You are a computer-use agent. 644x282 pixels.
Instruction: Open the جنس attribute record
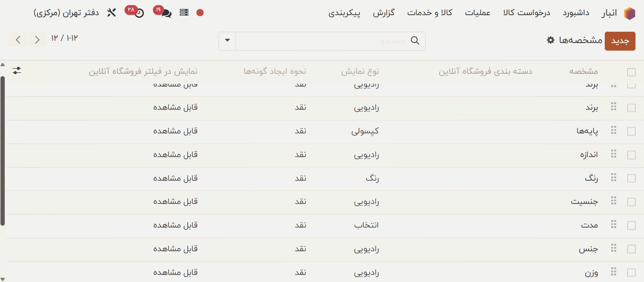coord(589,249)
